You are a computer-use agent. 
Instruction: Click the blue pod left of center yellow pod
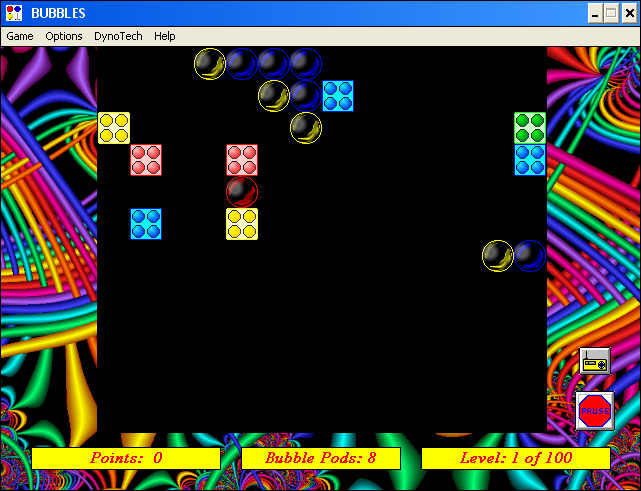146,224
